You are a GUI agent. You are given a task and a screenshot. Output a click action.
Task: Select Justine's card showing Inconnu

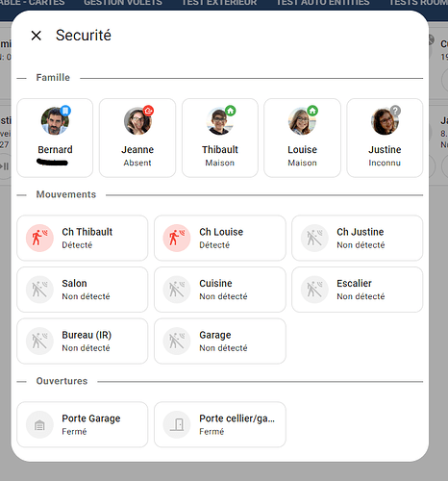click(x=385, y=138)
